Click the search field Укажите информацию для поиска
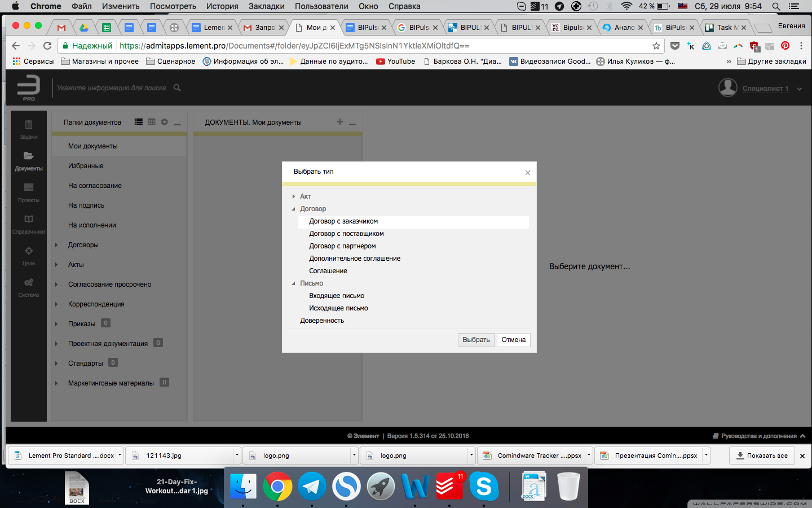The width and height of the screenshot is (812, 508). (x=112, y=88)
